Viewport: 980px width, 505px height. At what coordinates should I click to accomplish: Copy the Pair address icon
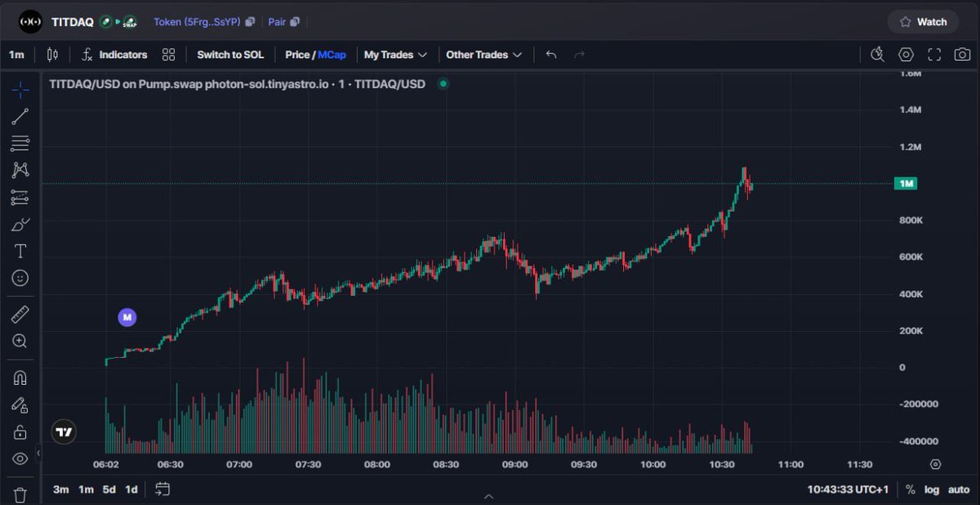click(295, 22)
